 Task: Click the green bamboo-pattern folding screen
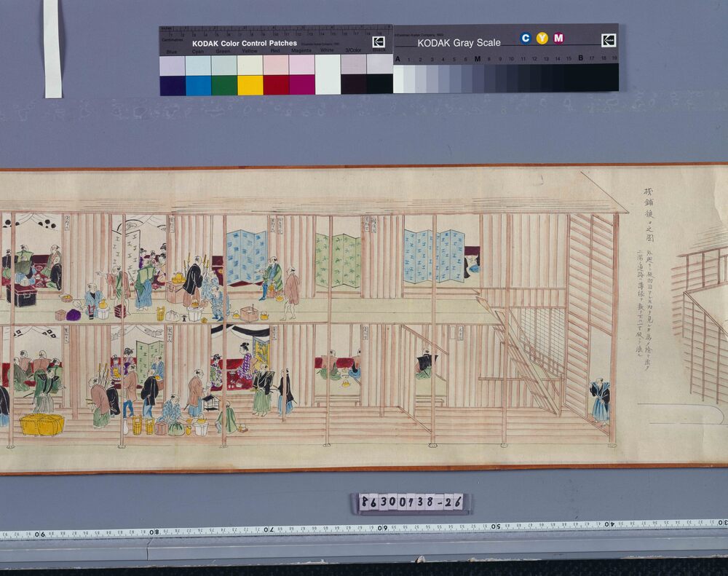point(338,260)
